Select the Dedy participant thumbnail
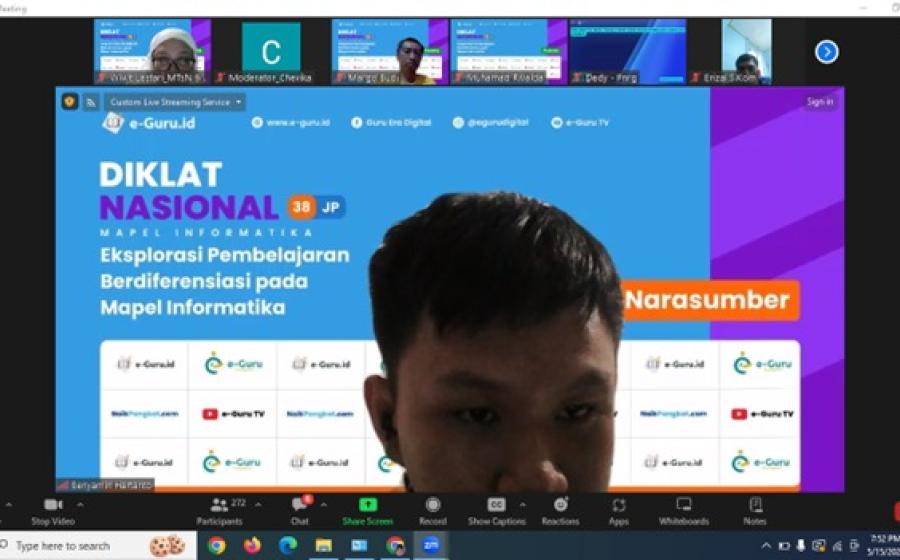The image size is (900, 560). tap(628, 51)
